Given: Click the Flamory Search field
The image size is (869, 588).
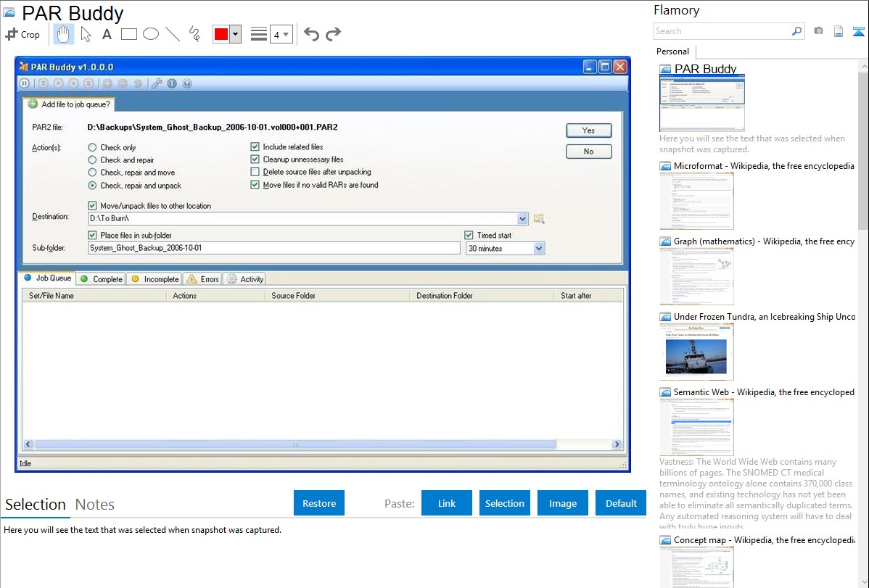Looking at the screenshot, I should (722, 31).
